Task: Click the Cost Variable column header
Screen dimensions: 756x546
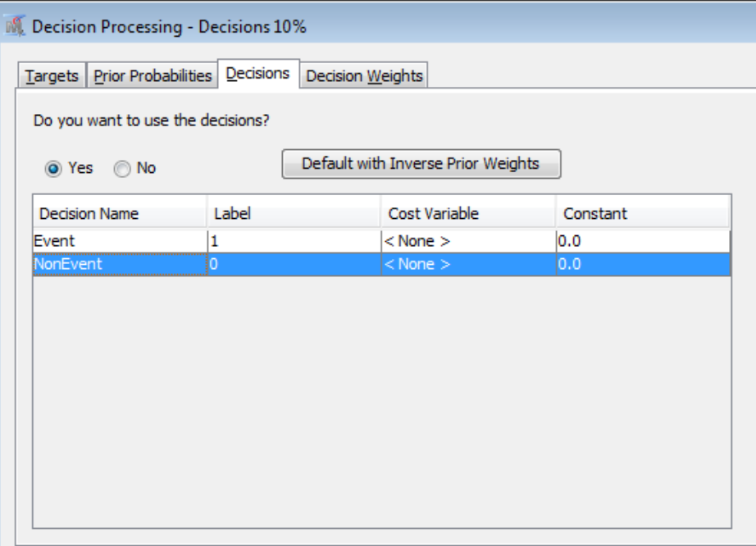Action: point(468,214)
